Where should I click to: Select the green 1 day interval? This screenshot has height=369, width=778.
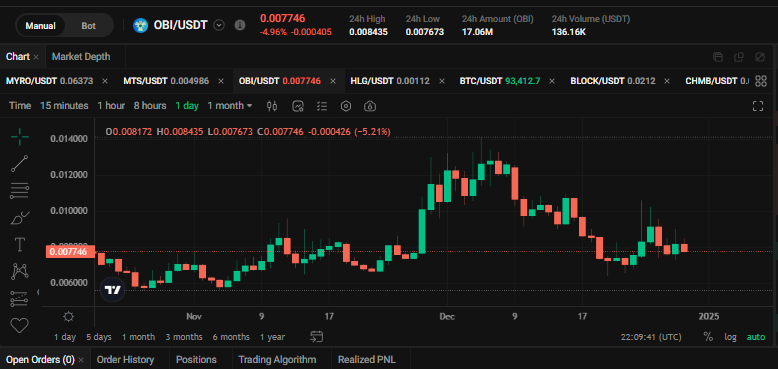point(187,106)
